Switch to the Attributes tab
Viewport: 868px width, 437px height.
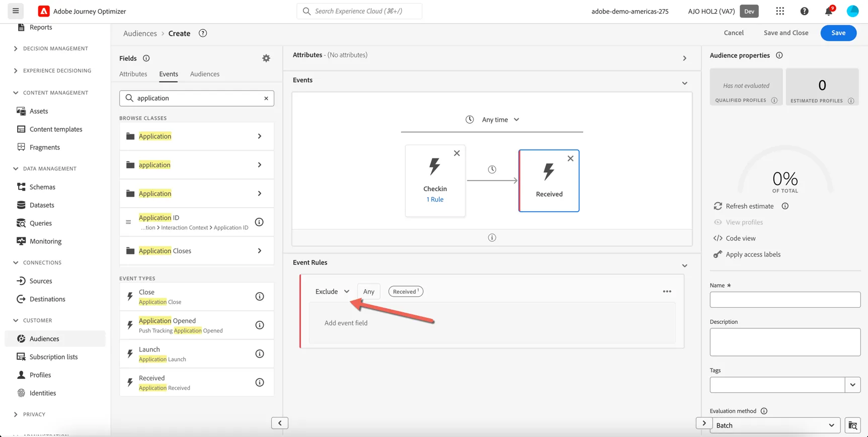133,74
